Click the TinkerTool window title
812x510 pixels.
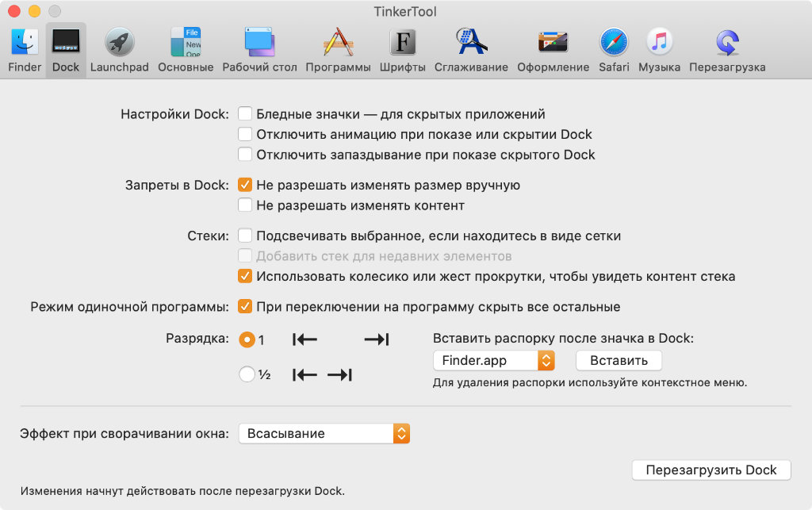tap(405, 11)
